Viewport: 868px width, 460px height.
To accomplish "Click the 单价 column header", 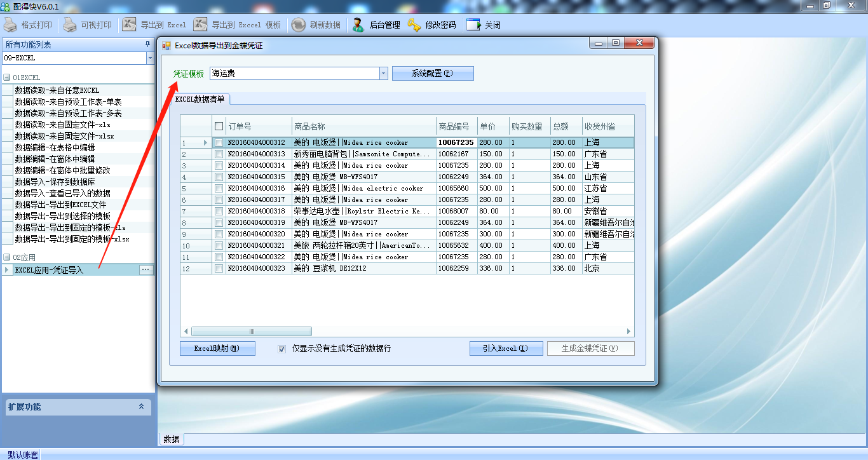I will click(493, 126).
